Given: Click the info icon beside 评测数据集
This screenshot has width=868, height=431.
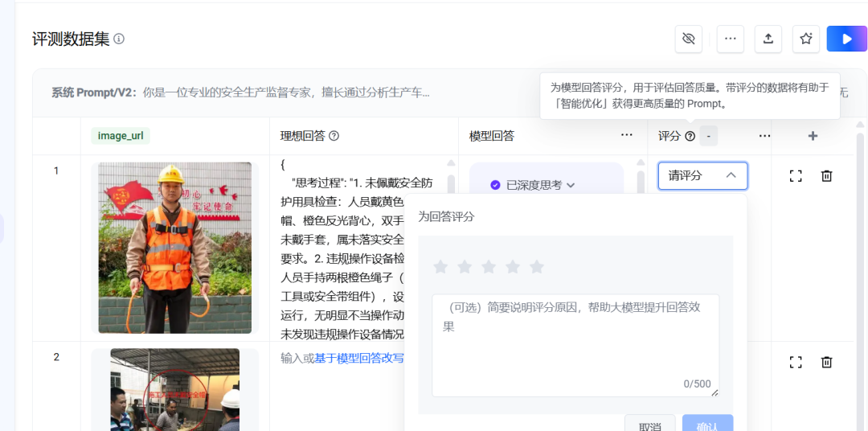Looking at the screenshot, I should (x=119, y=39).
